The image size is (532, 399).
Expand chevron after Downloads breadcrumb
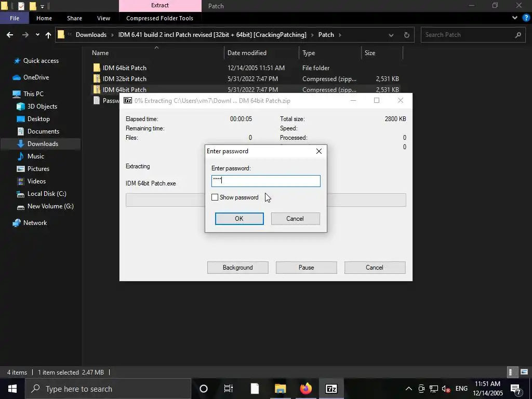[113, 35]
